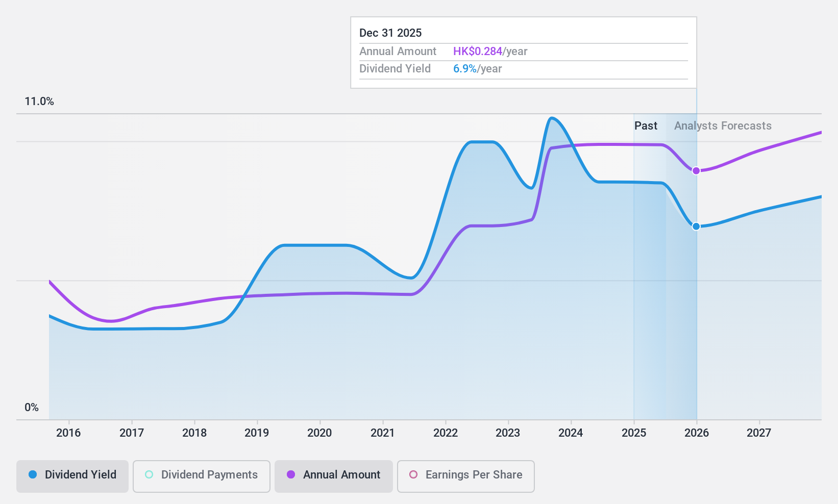Toggle the Dividend Yield series
Image resolution: width=838 pixels, height=504 pixels.
[x=72, y=476]
